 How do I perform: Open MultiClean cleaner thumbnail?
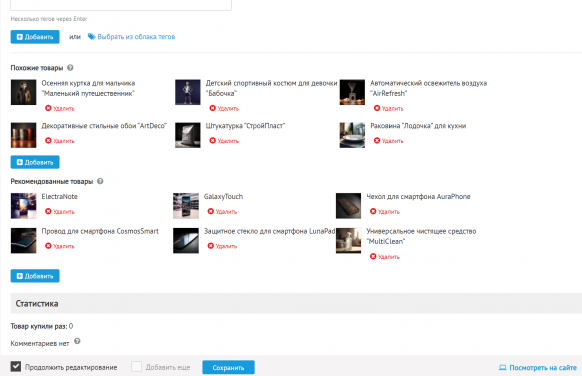(x=349, y=241)
